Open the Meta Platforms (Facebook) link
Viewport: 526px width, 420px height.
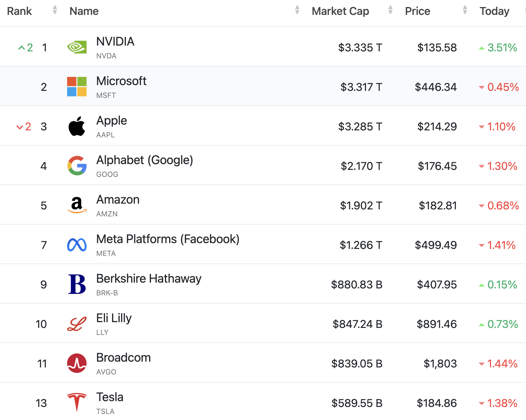pos(168,239)
